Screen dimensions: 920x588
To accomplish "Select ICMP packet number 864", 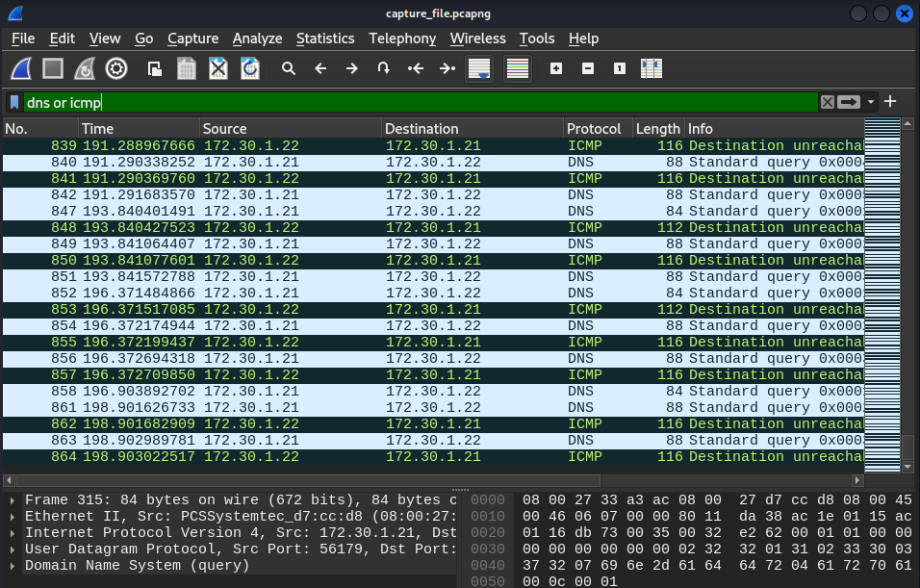I will tap(434, 457).
